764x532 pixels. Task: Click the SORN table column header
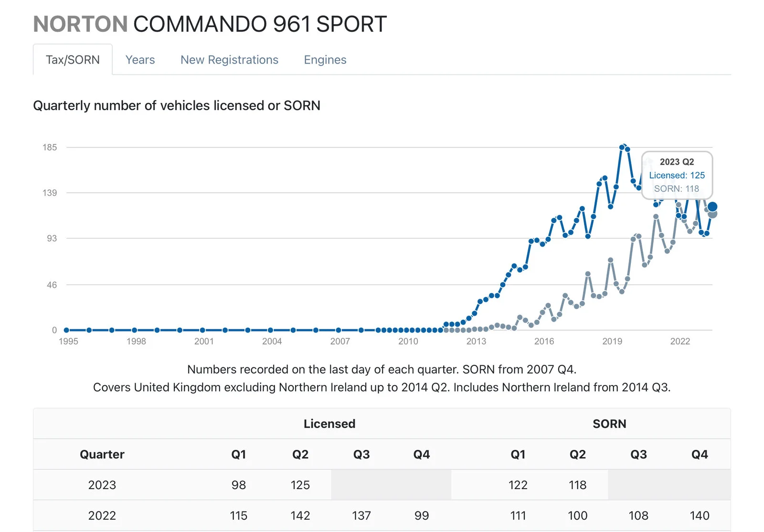coord(609,424)
